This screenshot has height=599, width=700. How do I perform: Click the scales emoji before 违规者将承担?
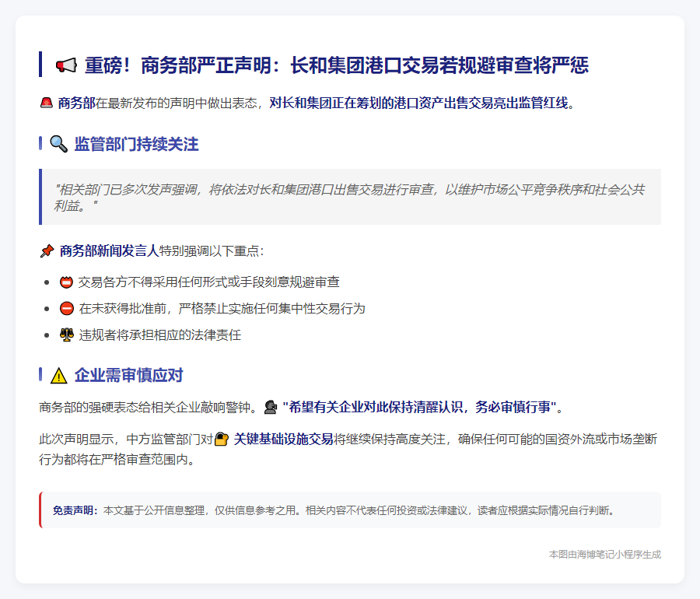tap(67, 335)
